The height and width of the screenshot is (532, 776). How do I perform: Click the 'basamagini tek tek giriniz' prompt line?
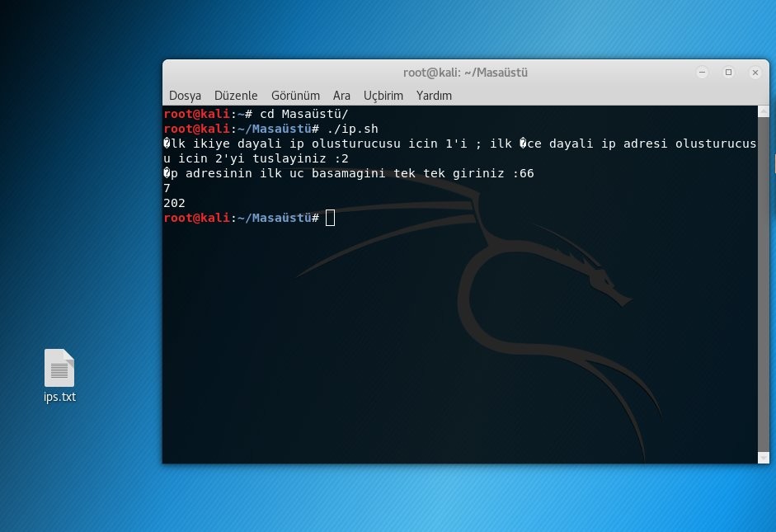tap(348, 173)
